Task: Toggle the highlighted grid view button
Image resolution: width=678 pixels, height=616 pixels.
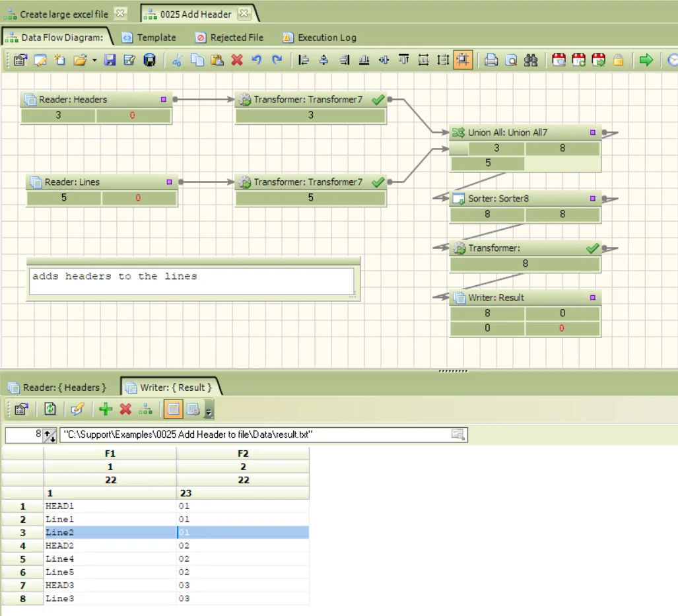Action: pos(173,409)
